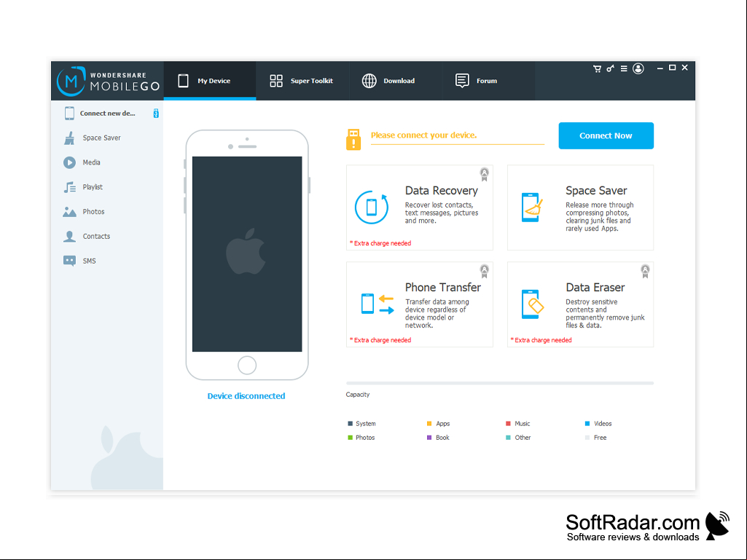Select Connect new device entry
Screen dimensions: 747x560
[107, 114]
